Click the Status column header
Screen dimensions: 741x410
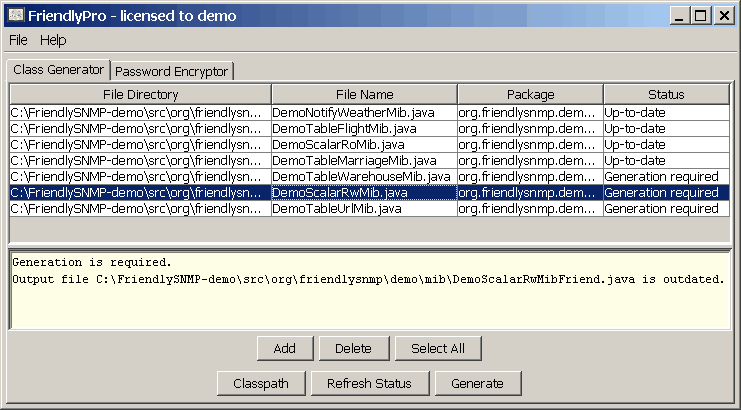tap(666, 94)
